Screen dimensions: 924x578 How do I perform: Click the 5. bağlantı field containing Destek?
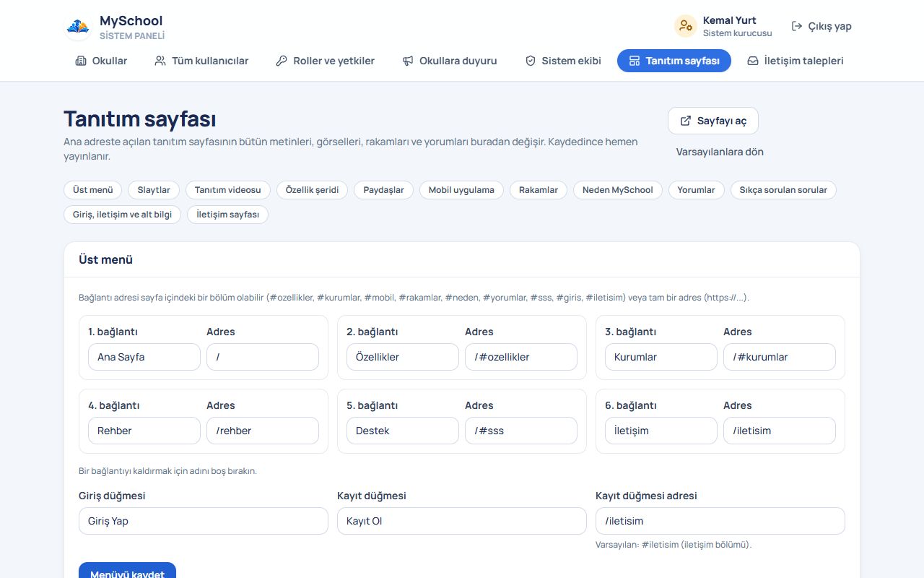403,431
